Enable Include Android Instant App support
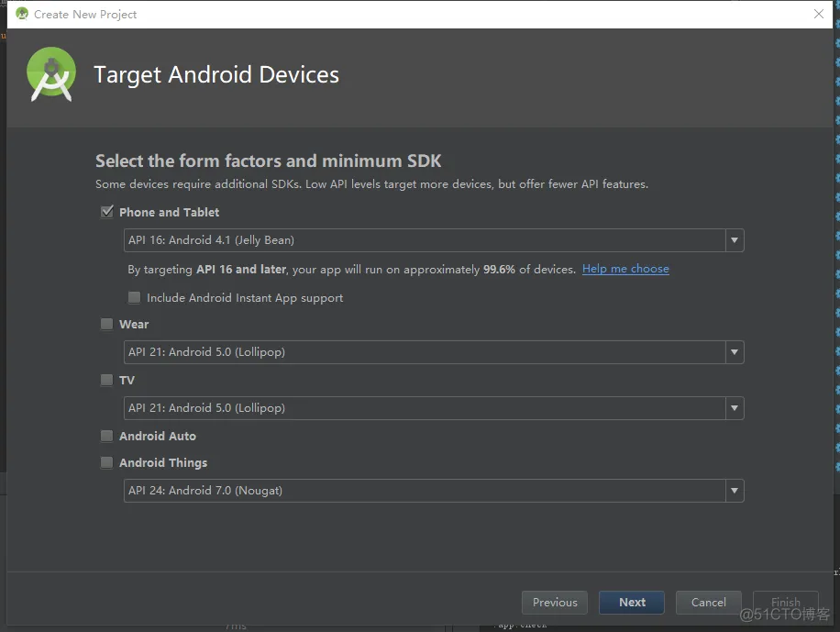The image size is (840, 632). pyautogui.click(x=134, y=297)
